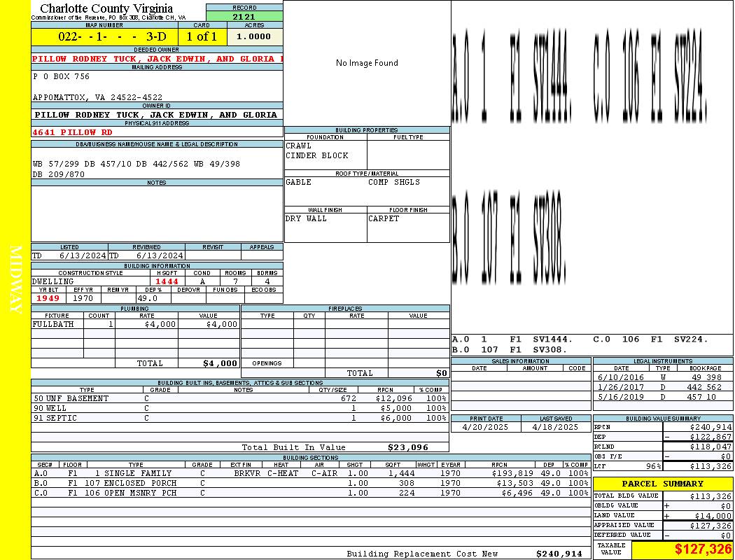This screenshot has height=560, width=735.
Task: Select legal instrument dated 1/26/2017
Action: pyautogui.click(x=664, y=387)
